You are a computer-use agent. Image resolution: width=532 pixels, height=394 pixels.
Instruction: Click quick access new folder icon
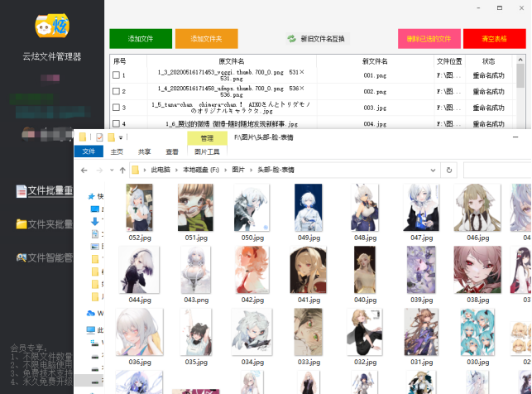coord(111,137)
